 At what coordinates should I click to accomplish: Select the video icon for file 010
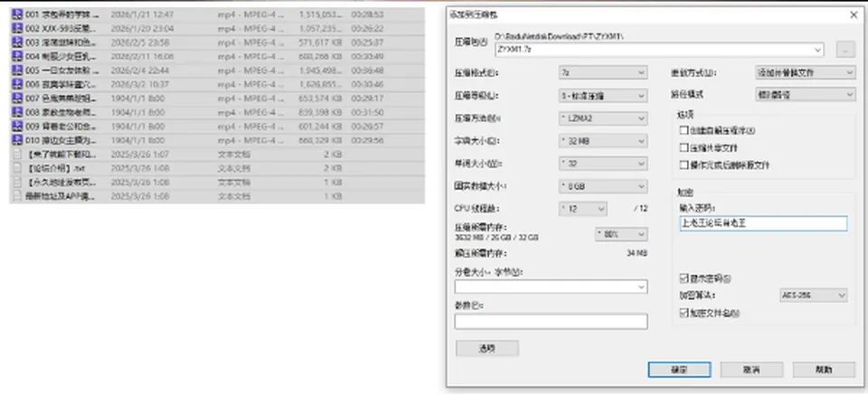pos(17,140)
